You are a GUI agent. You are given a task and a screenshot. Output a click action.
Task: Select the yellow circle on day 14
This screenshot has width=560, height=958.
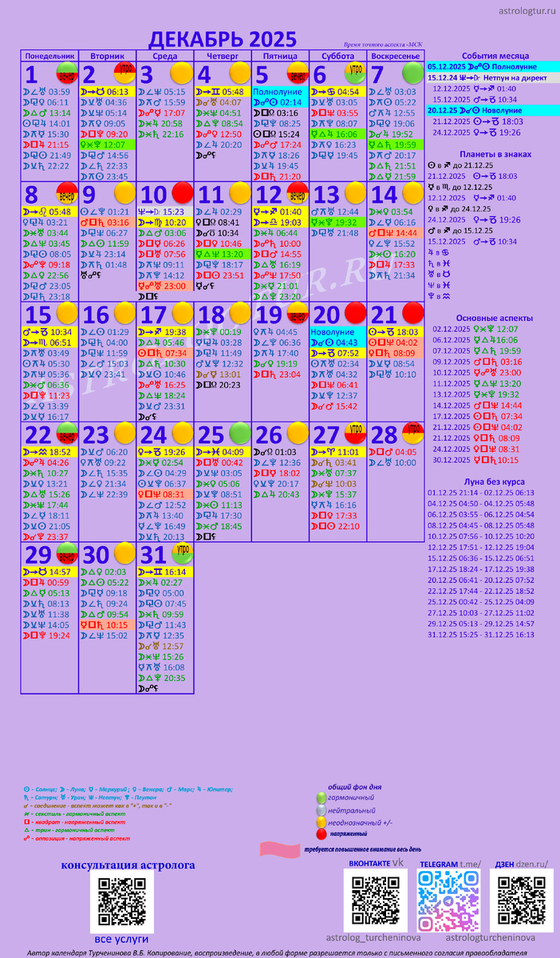click(x=412, y=192)
